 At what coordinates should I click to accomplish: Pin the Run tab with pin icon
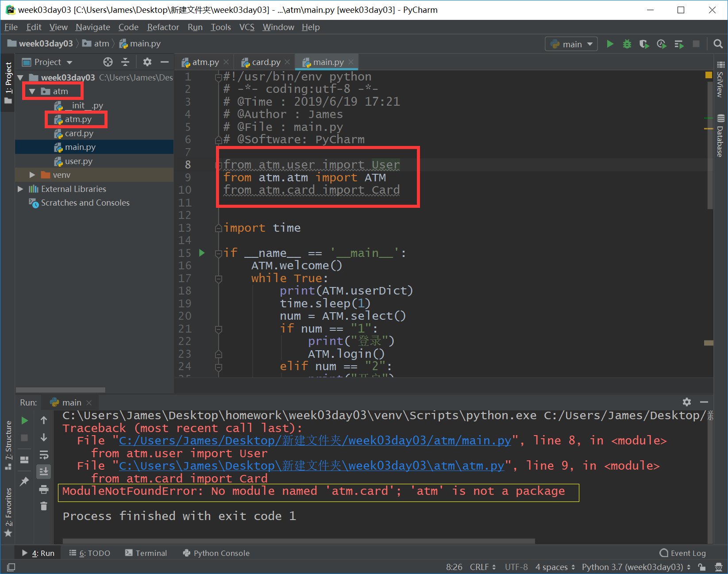click(25, 481)
